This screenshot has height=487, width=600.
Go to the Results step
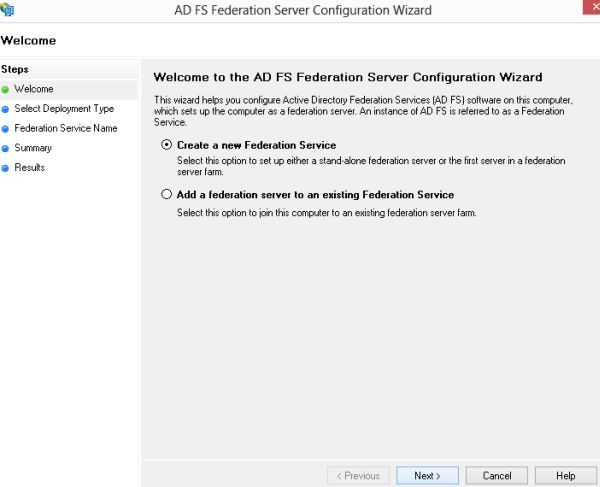[29, 168]
